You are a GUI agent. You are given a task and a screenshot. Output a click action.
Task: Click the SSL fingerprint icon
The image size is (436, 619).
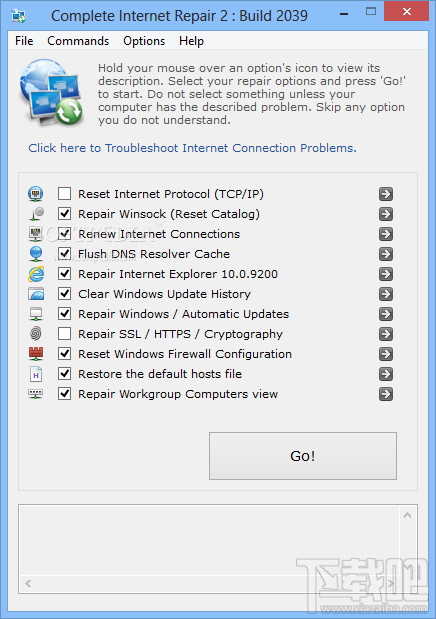click(36, 334)
